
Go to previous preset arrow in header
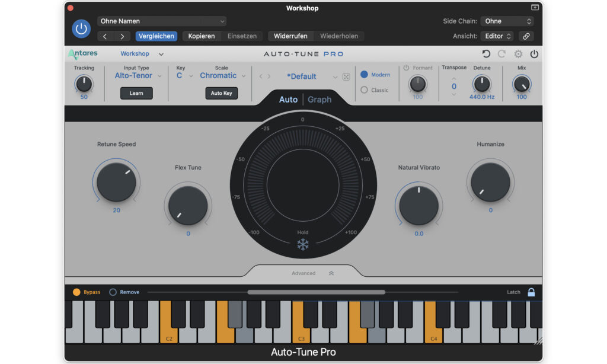click(x=105, y=36)
